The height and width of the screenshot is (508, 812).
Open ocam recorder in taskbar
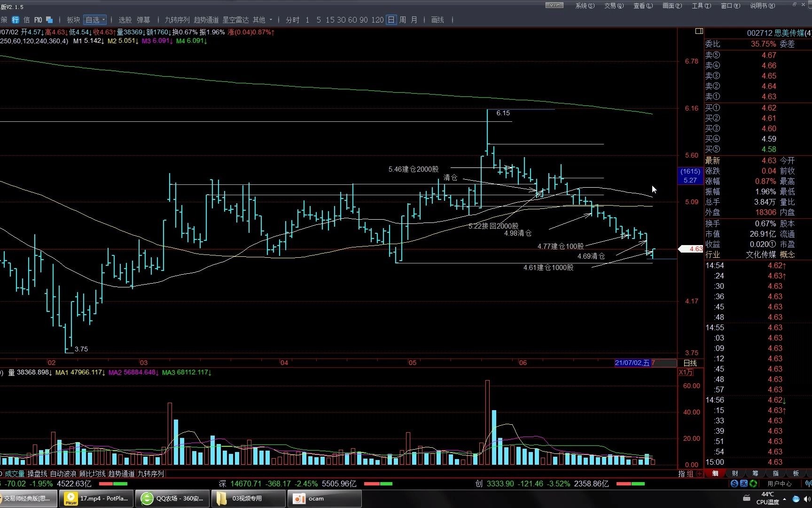click(325, 499)
